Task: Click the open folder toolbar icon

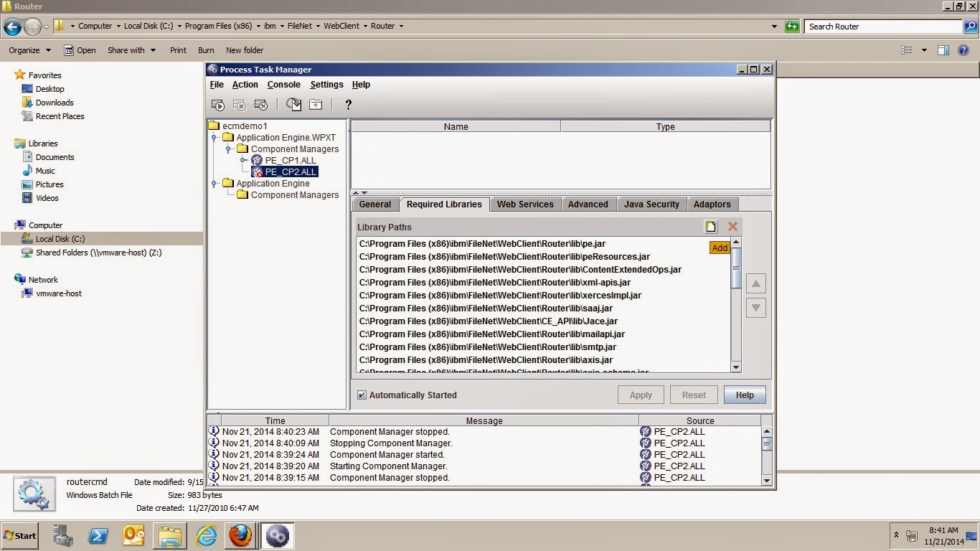Action: click(315, 104)
